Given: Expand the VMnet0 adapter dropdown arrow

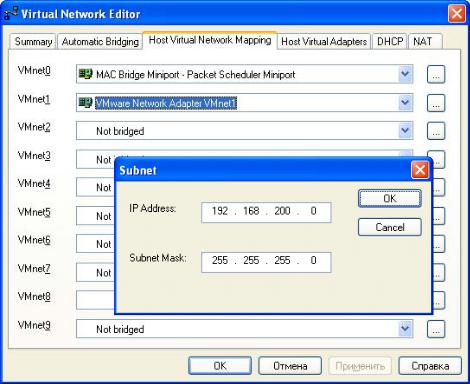Looking at the screenshot, I should click(x=405, y=74).
